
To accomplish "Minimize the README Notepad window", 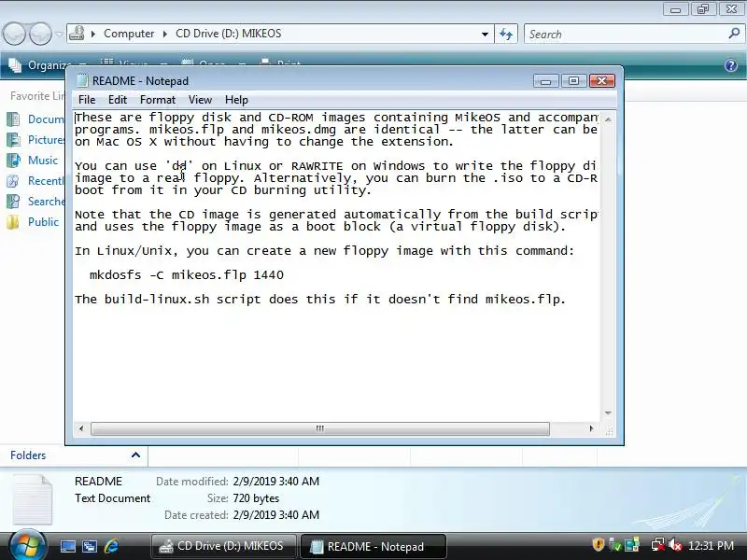I will pos(545,81).
